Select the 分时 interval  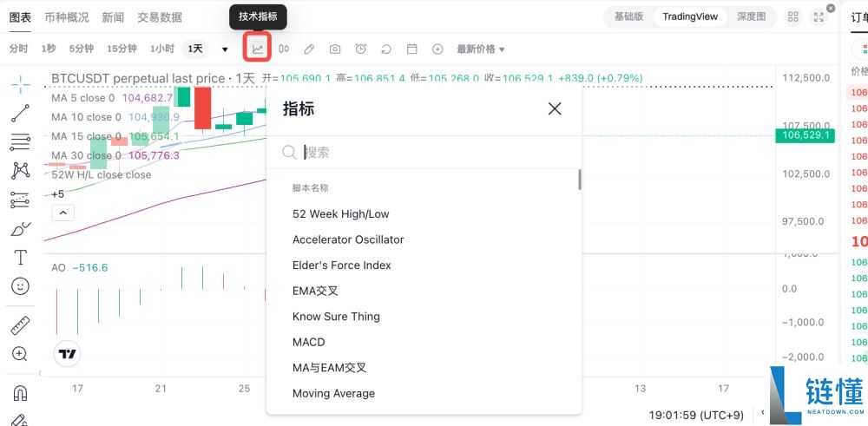18,49
